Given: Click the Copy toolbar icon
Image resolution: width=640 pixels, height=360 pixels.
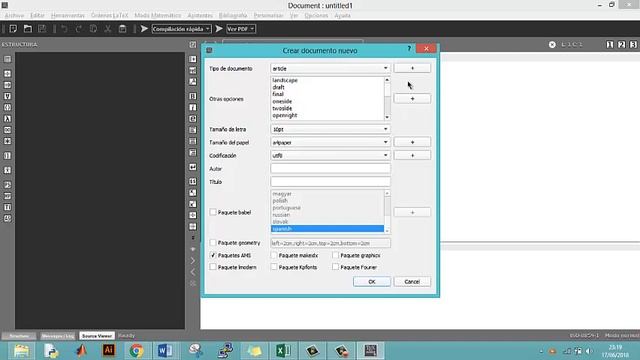Looking at the screenshot, I should click(x=93, y=29).
